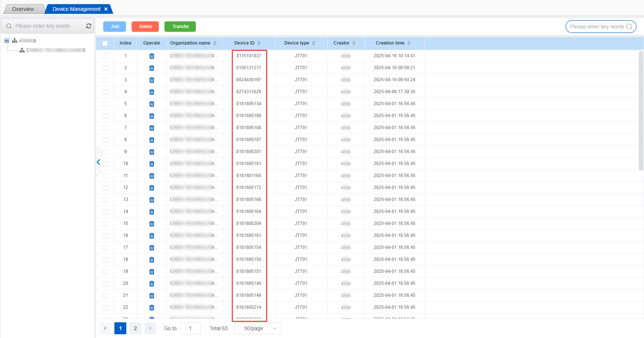Open the 50/page size dropdown
The image size is (644, 338).
tap(258, 328)
